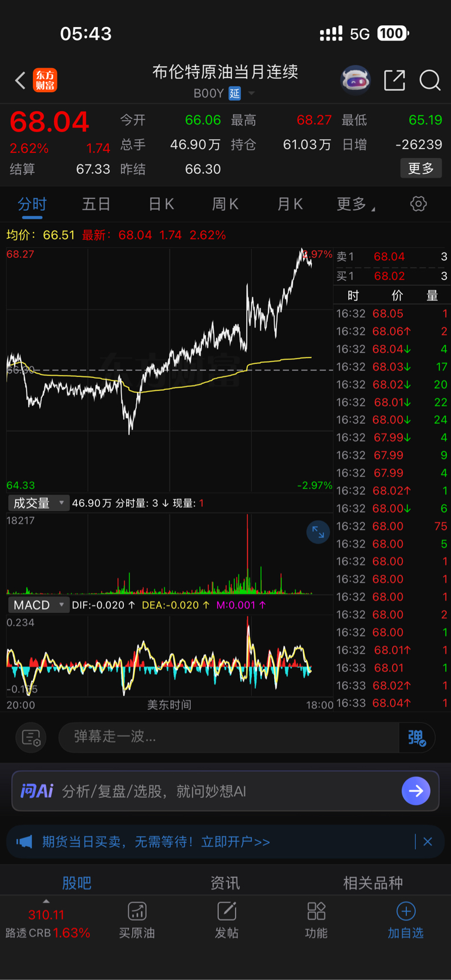Open the robot assistant avatar

(x=356, y=80)
